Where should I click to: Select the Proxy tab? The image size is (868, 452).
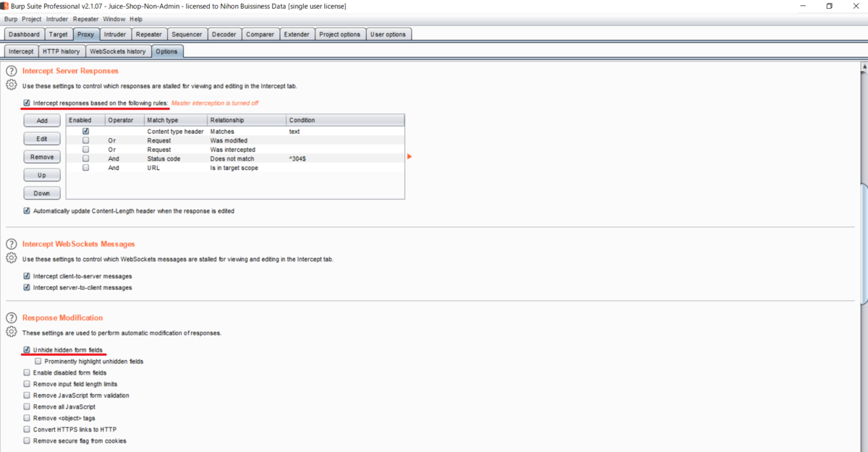point(86,34)
